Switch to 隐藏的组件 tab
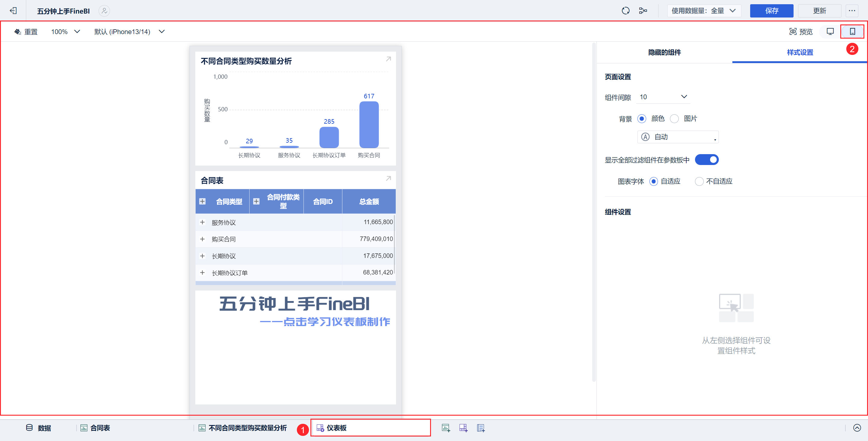Viewport: 868px width, 441px height. (x=664, y=52)
